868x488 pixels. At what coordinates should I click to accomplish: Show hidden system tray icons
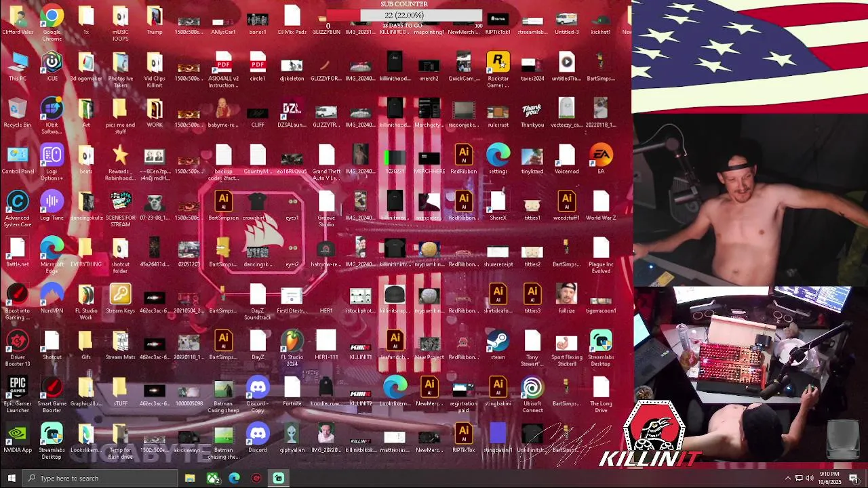coord(788,479)
